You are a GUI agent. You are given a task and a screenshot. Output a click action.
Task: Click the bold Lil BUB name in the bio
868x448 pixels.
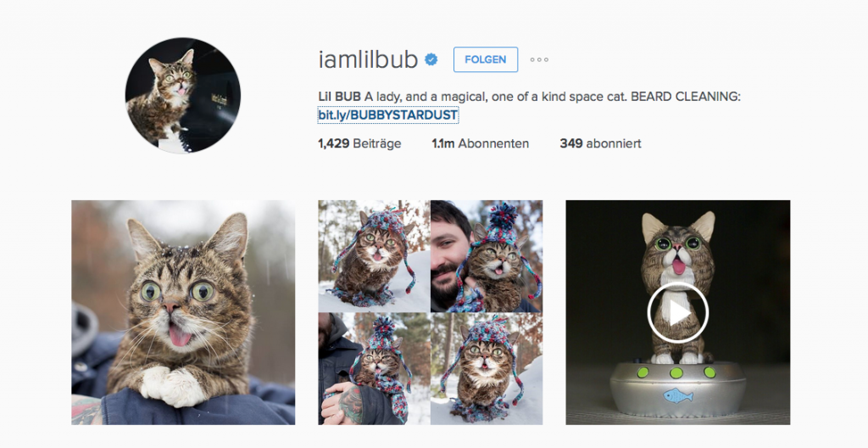[339, 97]
